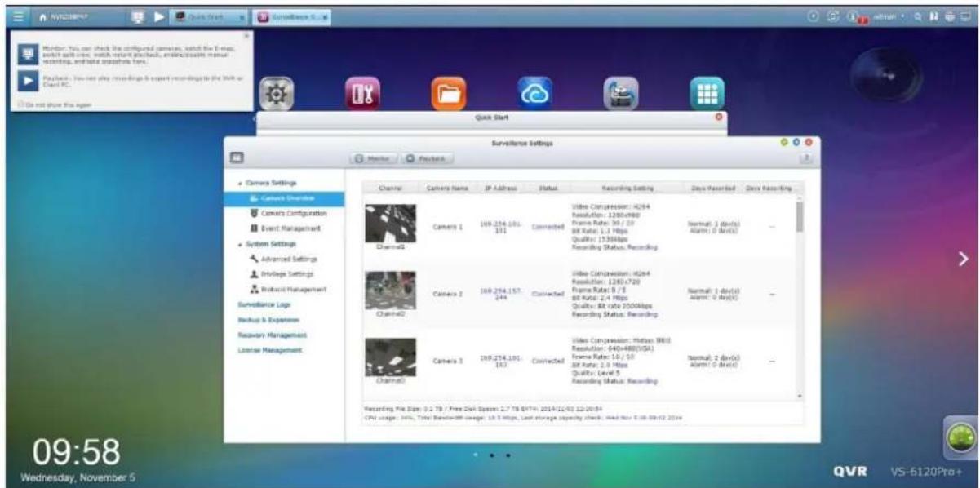Click the search magnifier icon in top bar
980x488 pixels.
[920, 16]
